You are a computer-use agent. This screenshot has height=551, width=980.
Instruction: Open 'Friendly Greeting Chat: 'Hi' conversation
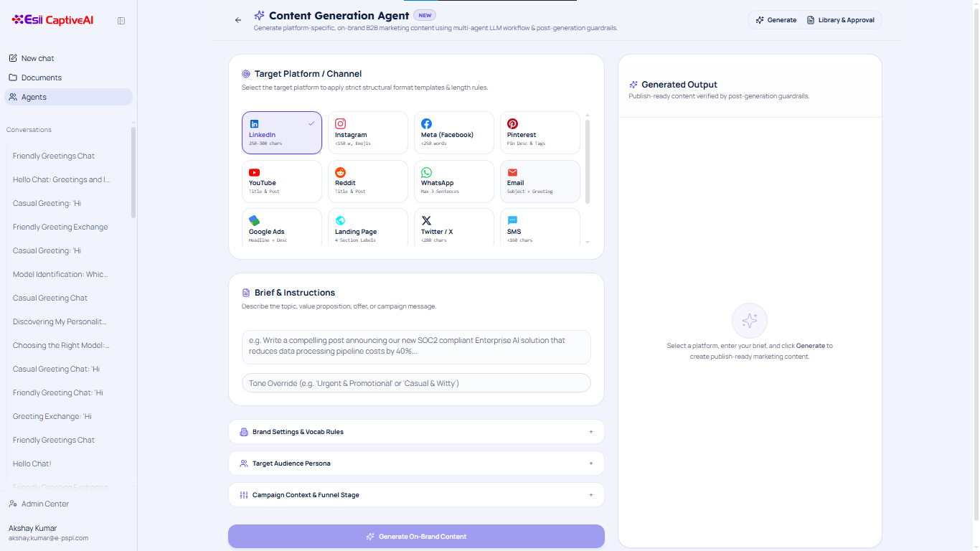58,392
